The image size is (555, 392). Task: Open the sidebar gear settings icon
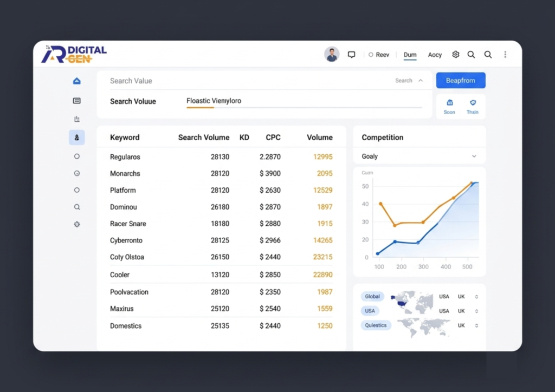77,224
